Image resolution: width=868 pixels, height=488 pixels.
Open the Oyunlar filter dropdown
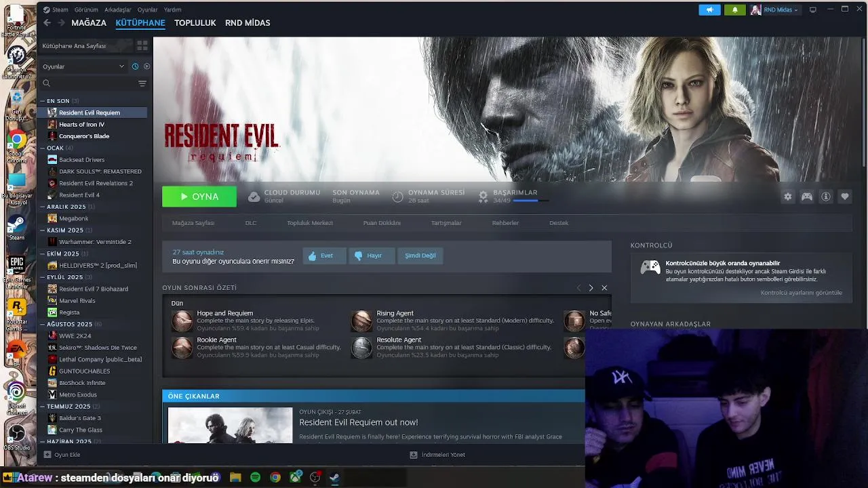click(x=83, y=66)
